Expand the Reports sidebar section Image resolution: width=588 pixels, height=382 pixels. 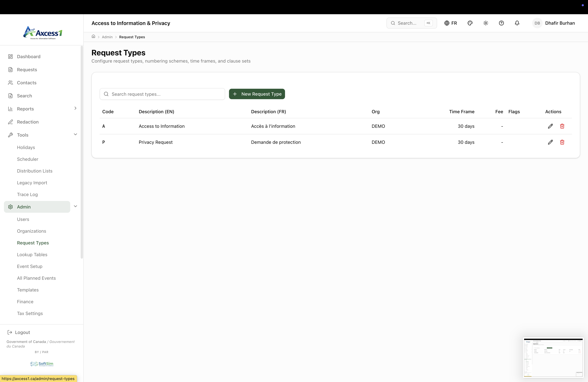[x=75, y=108]
